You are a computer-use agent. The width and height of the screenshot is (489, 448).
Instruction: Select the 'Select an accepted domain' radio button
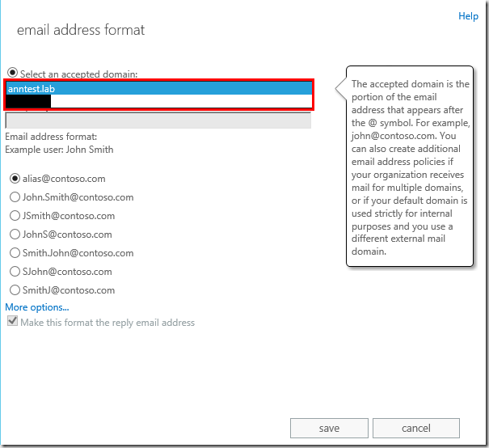tap(11, 73)
